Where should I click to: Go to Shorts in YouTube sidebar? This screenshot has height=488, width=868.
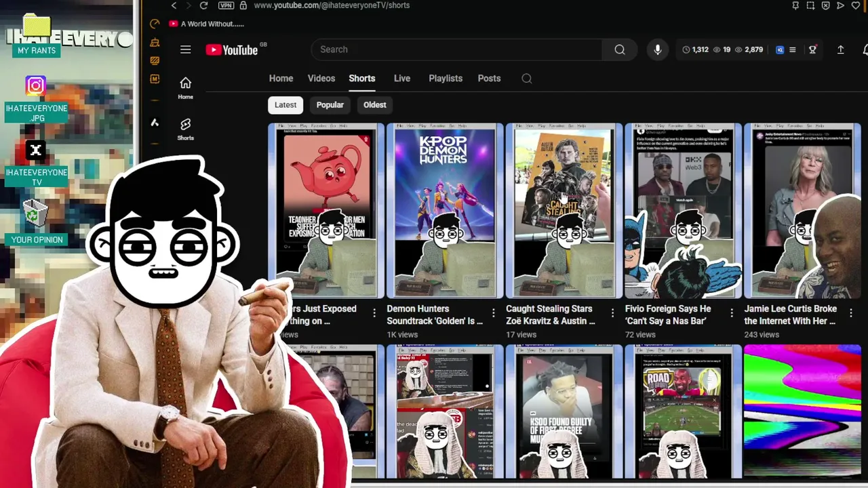click(x=185, y=129)
